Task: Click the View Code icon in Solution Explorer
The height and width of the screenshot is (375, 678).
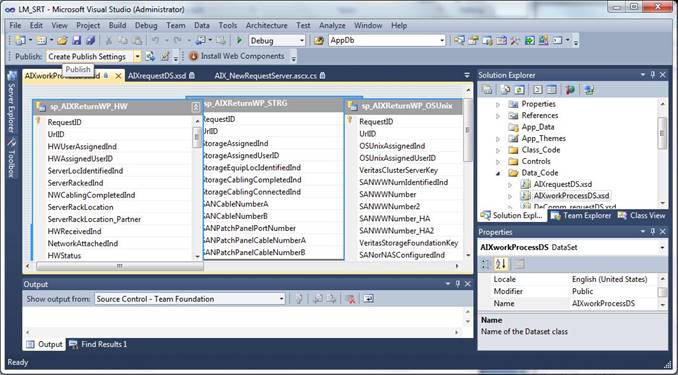Action: coord(537,90)
